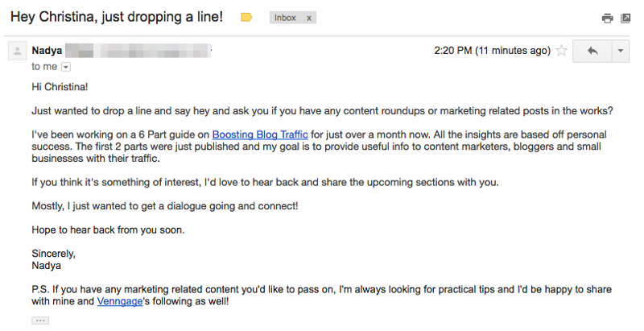Toggle the yellow importance marker
644x331 pixels.
[247, 17]
